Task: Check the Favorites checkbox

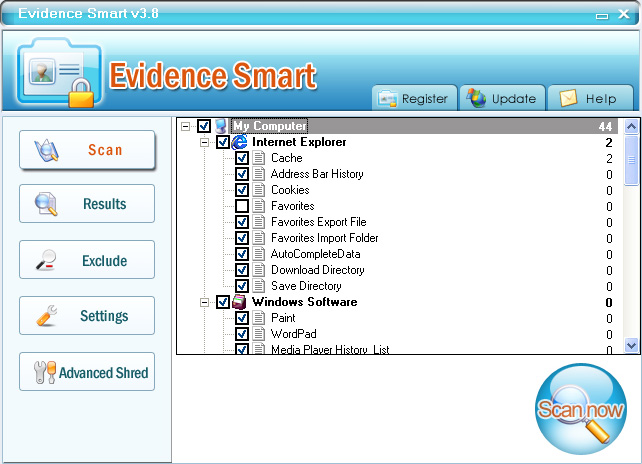Action: pos(242,206)
